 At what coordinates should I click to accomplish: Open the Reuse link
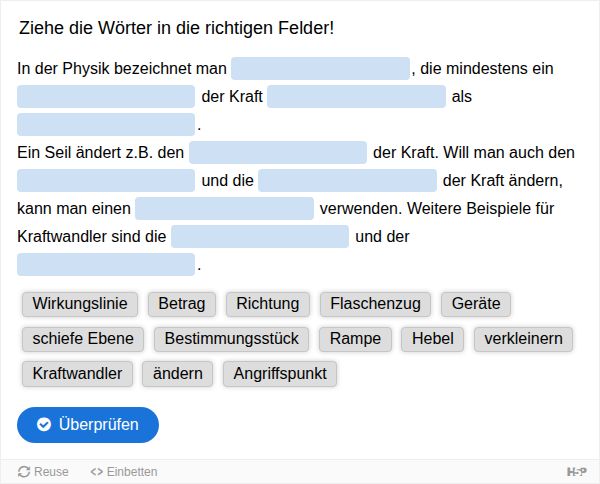point(43,471)
